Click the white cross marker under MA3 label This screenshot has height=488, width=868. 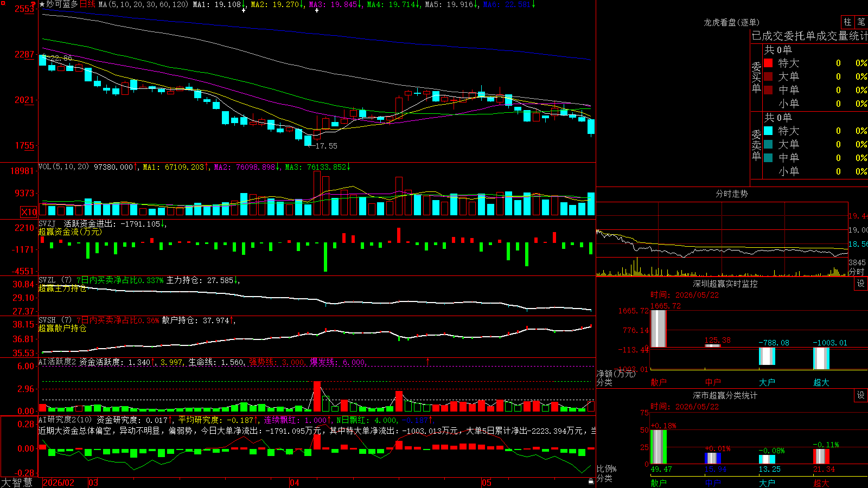317,10
